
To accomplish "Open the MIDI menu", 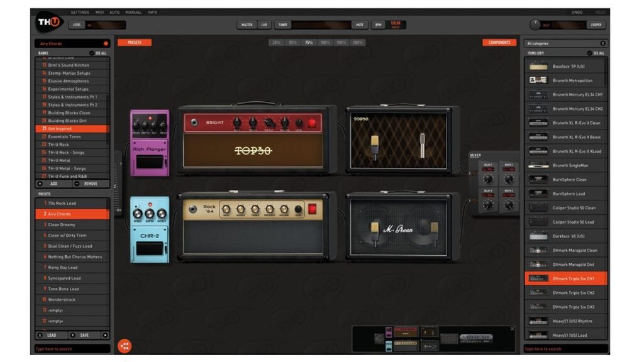I will [x=100, y=12].
